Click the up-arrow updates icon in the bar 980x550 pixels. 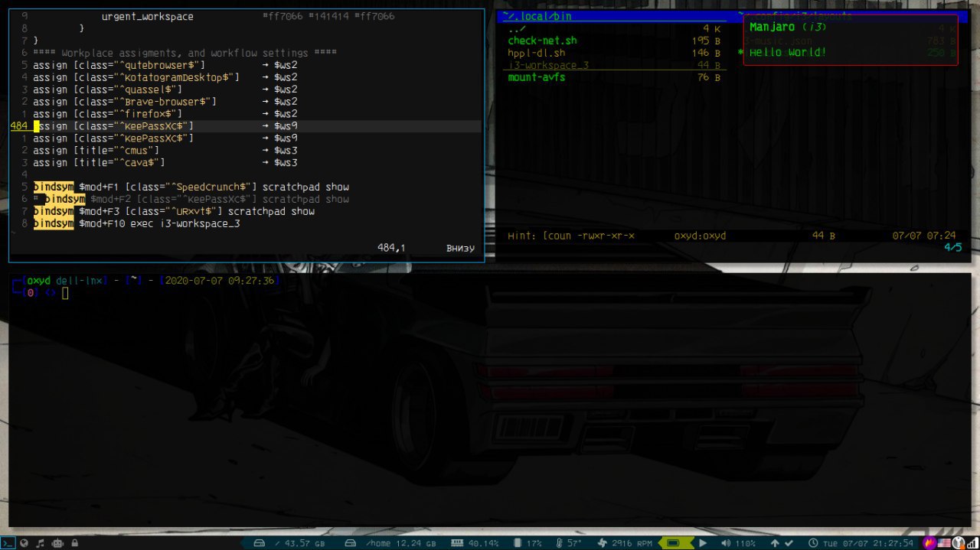pos(776,543)
